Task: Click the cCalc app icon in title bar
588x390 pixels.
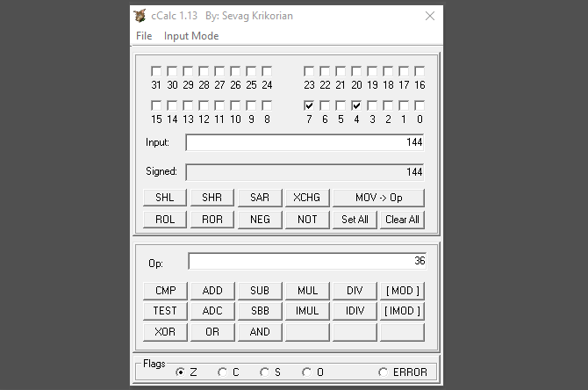Action: (140, 16)
